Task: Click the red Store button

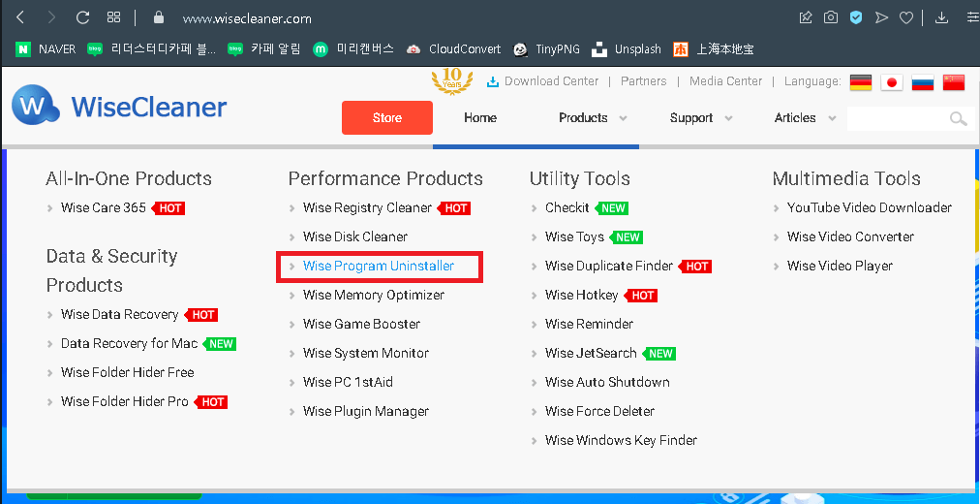Action: [x=387, y=117]
